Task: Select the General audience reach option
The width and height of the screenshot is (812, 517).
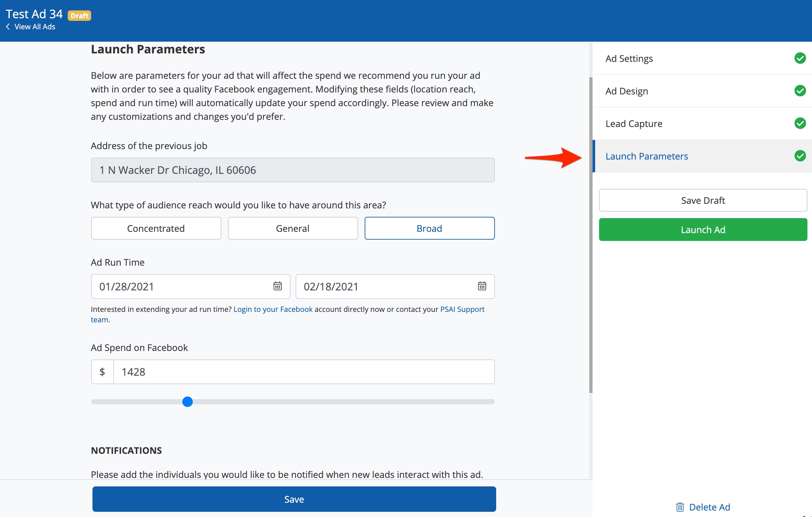Action: point(292,228)
